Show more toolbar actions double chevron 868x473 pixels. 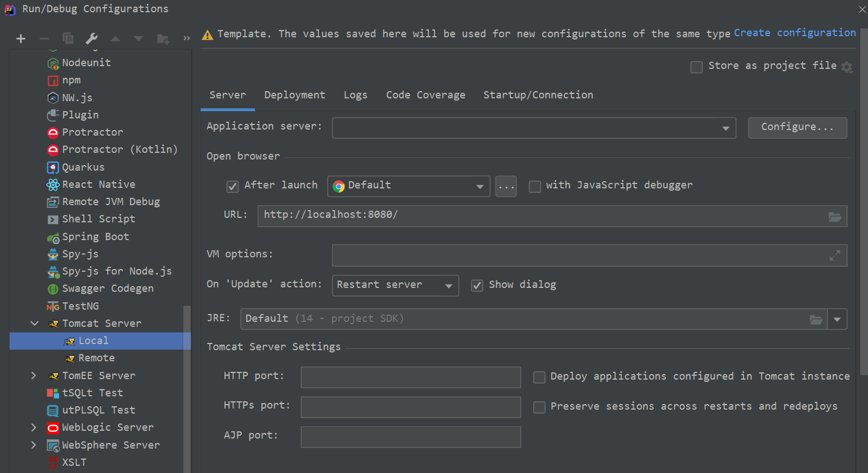pyautogui.click(x=187, y=38)
